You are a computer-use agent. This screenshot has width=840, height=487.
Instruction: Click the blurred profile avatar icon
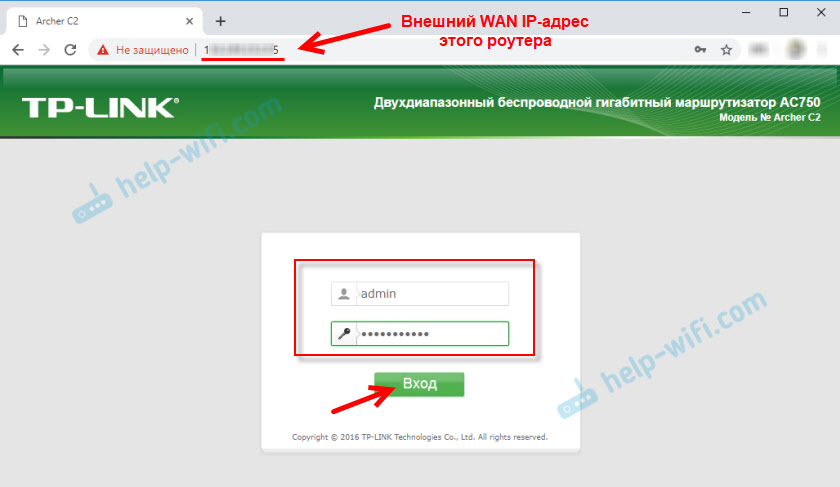click(x=796, y=50)
